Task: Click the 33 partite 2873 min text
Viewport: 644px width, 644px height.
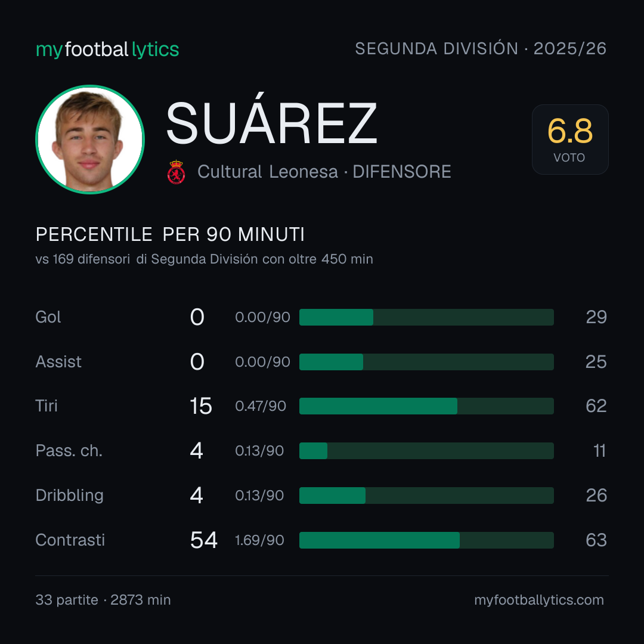Action: [103, 600]
